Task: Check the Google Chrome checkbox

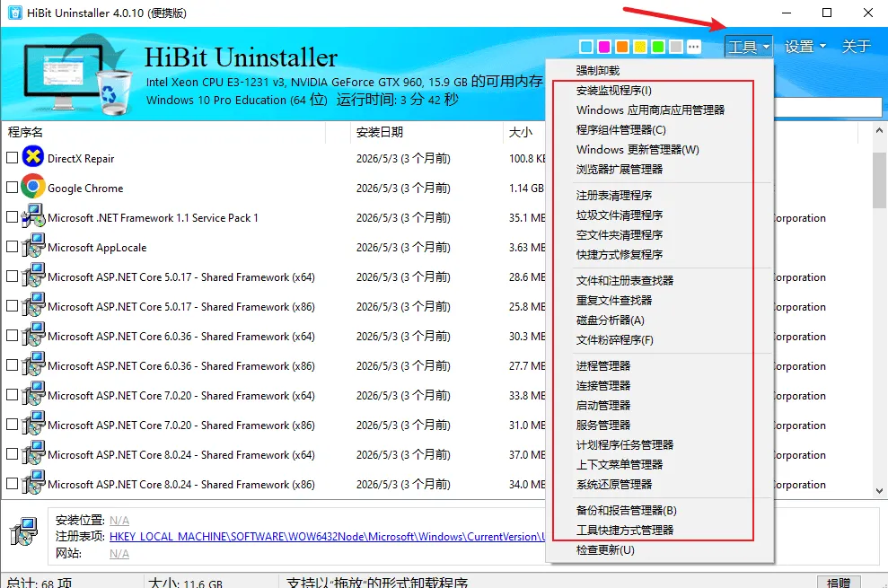Action: click(x=12, y=187)
